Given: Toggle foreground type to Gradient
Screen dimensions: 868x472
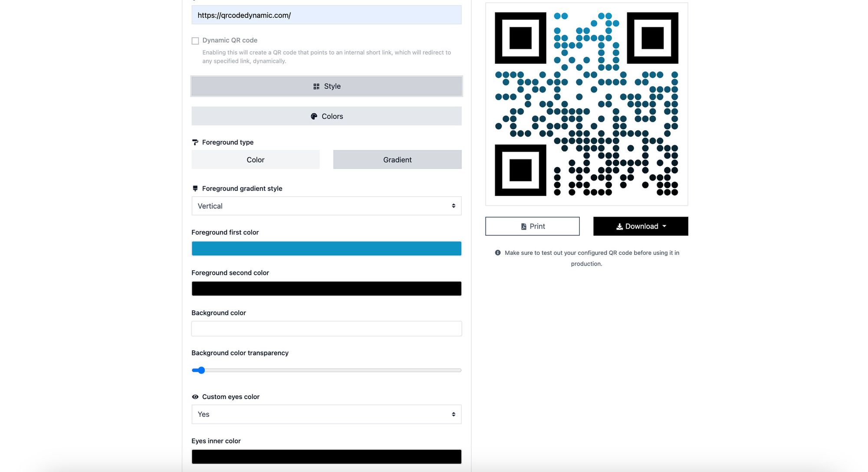Looking at the screenshot, I should point(397,159).
